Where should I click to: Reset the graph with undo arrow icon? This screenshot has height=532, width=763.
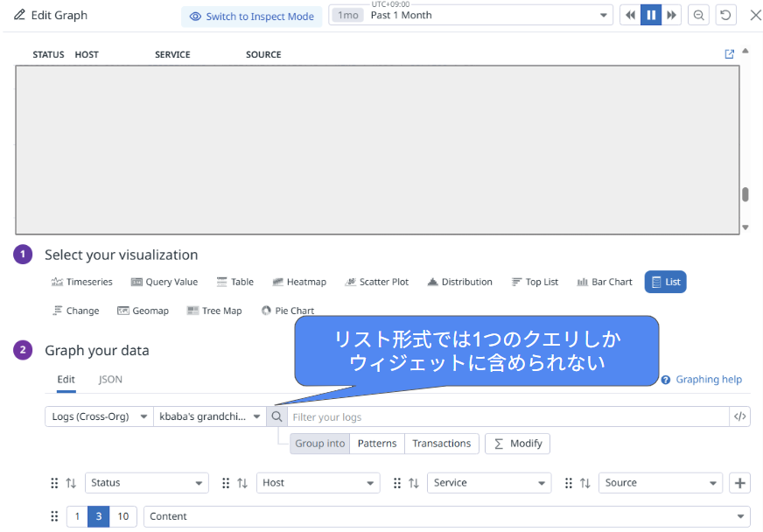coord(725,16)
